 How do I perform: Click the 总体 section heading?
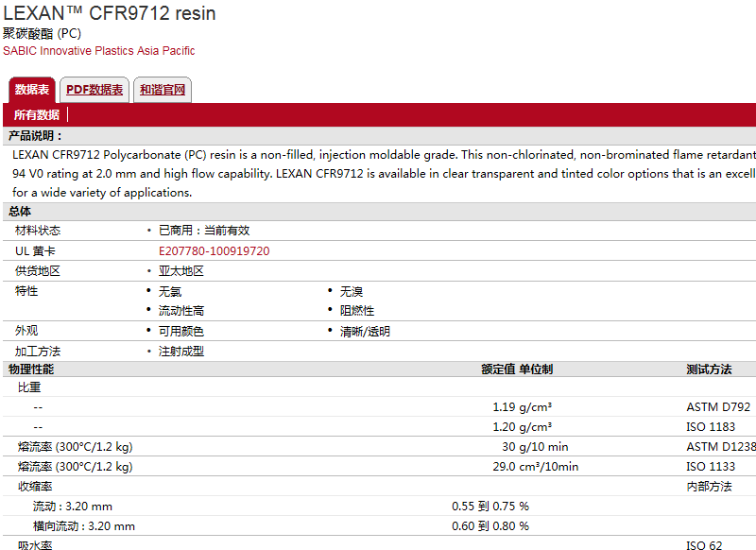tap(20, 211)
